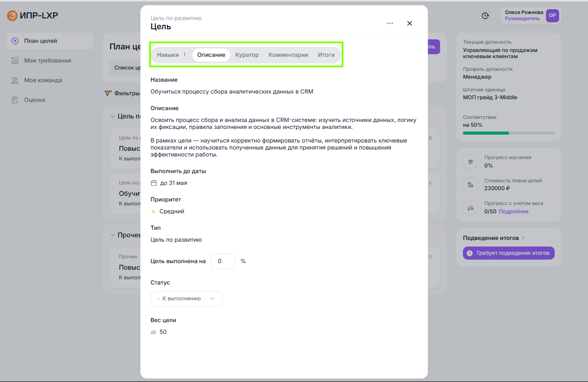The width and height of the screenshot is (588, 382).
Task: Switch to the Навыки tab
Action: 168,55
